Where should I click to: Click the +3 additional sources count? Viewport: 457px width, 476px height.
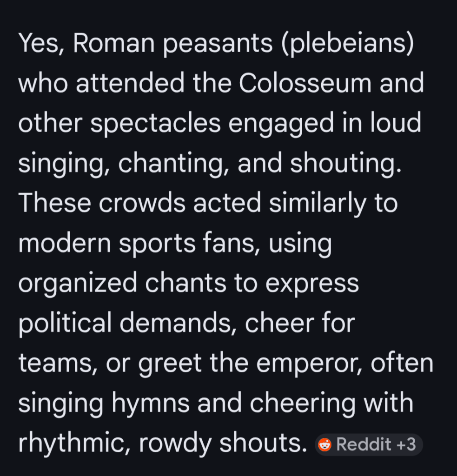(x=406, y=445)
